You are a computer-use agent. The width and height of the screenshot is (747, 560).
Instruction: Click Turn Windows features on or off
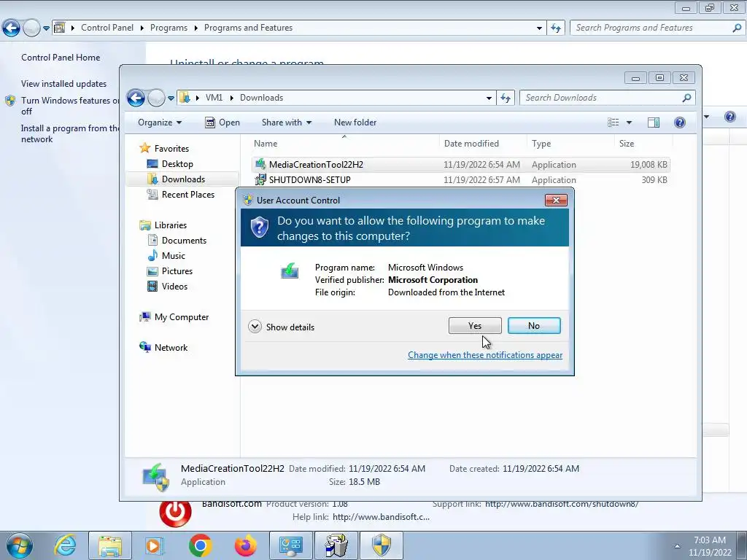[x=69, y=106]
